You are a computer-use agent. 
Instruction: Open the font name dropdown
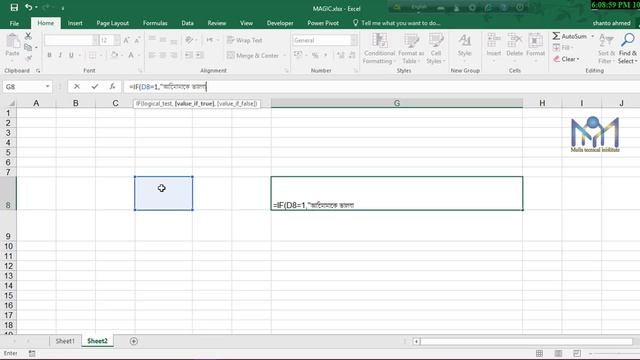tap(95, 40)
